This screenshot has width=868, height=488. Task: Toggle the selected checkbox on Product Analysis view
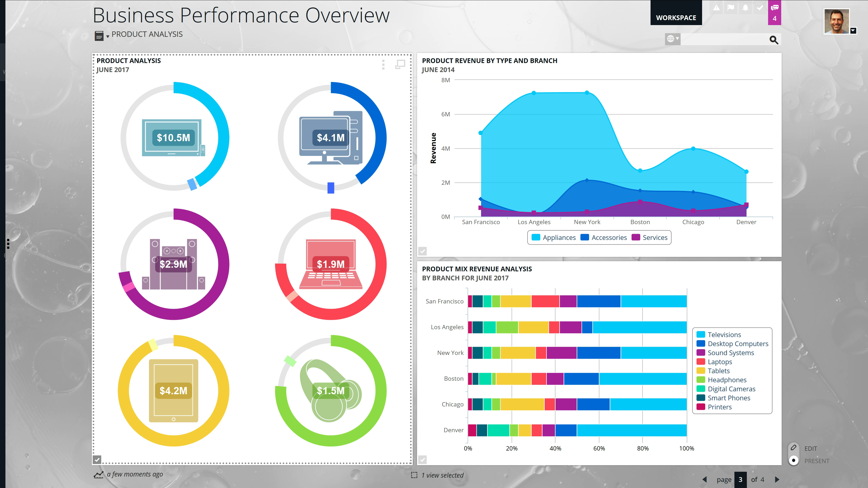point(97,459)
